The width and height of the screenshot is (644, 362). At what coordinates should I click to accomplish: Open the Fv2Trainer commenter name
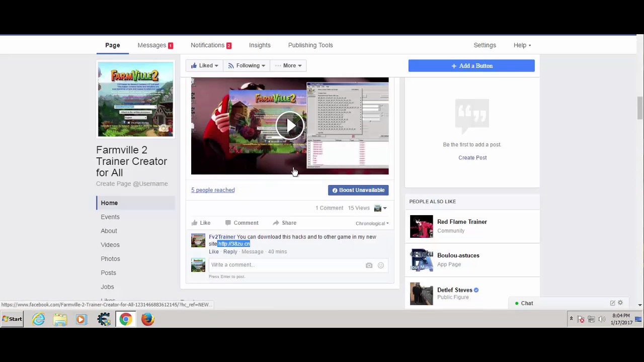[222, 237]
